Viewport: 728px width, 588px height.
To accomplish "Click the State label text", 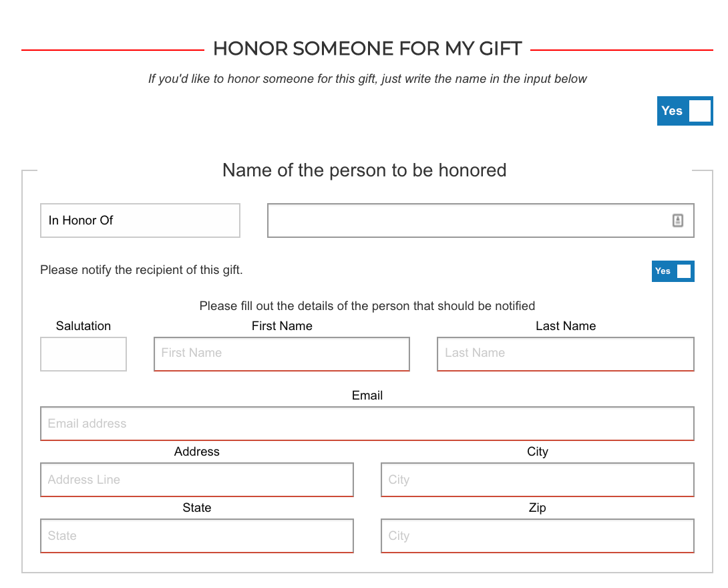I will tap(196, 508).
